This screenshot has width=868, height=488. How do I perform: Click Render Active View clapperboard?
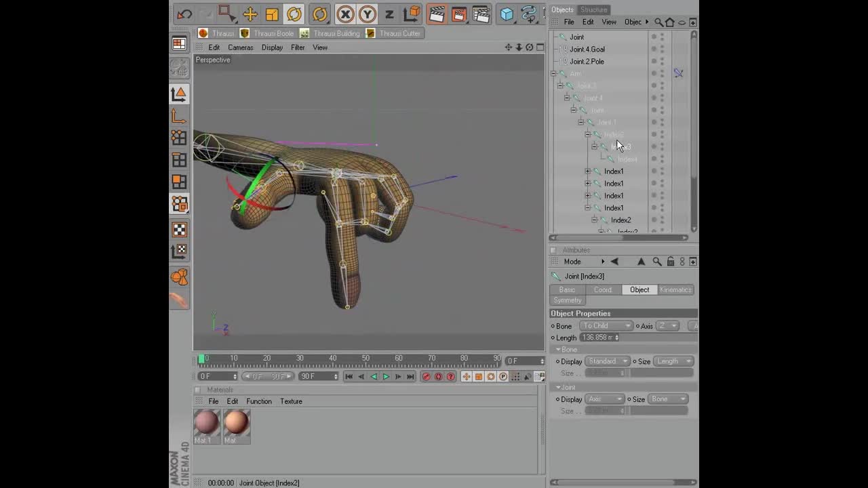point(437,14)
